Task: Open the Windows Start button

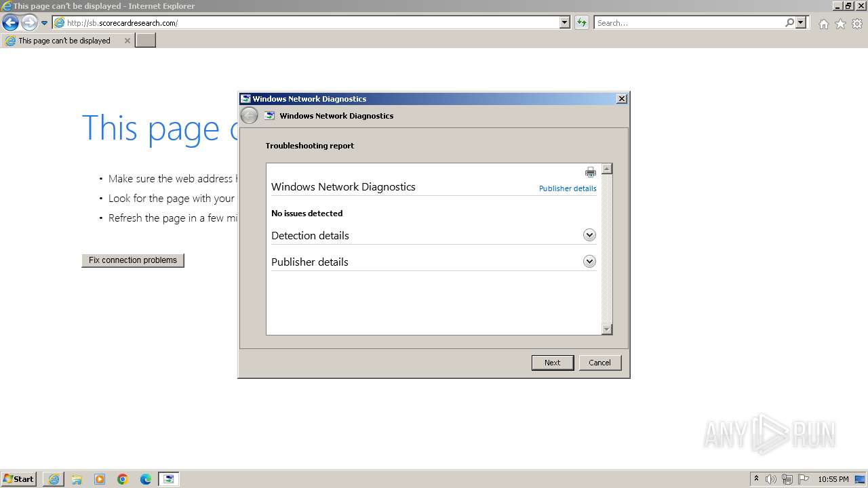Action: click(19, 479)
